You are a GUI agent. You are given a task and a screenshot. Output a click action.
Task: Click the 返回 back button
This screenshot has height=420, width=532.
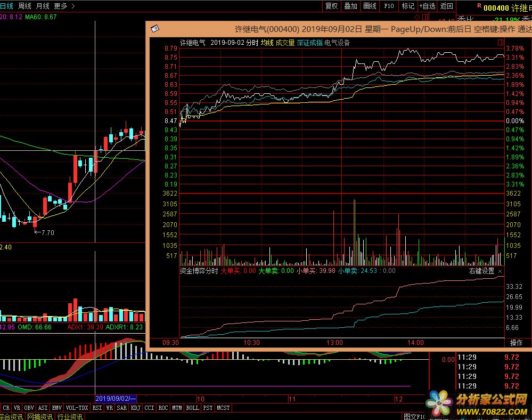pyautogui.click(x=446, y=6)
